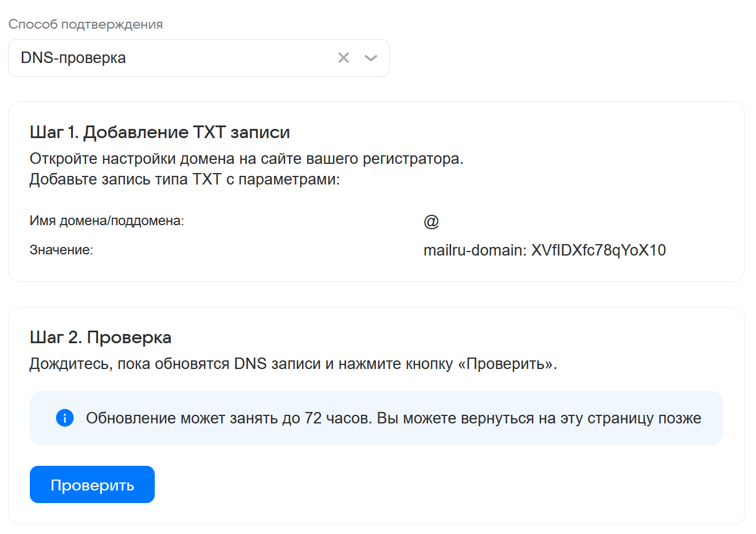The height and width of the screenshot is (534, 756).
Task: Select the mailru-domain TXT value text
Action: pos(544,250)
